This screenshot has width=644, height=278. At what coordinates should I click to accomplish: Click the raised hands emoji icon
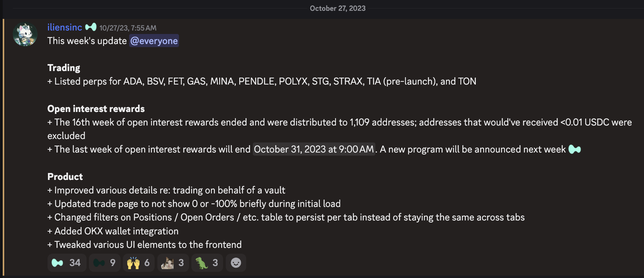133,263
